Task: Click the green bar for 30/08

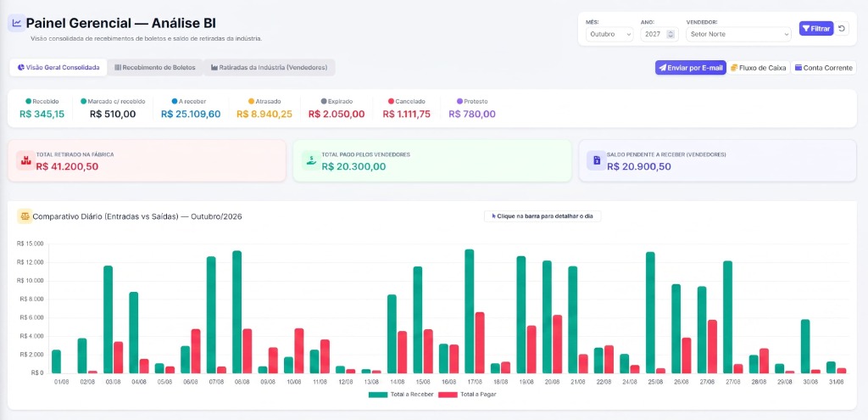Action: [805, 346]
